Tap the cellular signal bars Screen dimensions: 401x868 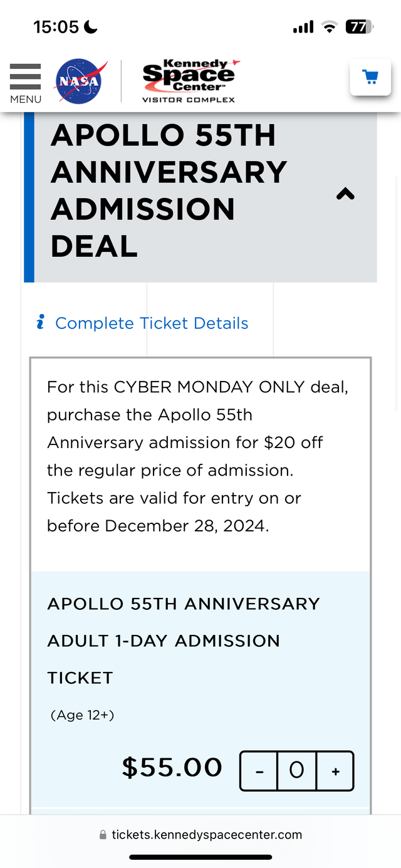pos(303,27)
